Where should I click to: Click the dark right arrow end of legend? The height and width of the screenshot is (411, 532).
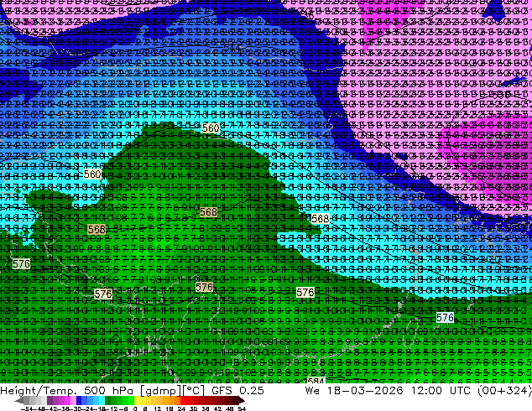coord(241,401)
